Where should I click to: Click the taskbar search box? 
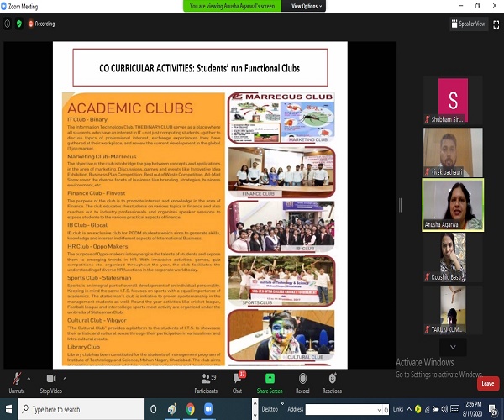(x=81, y=409)
